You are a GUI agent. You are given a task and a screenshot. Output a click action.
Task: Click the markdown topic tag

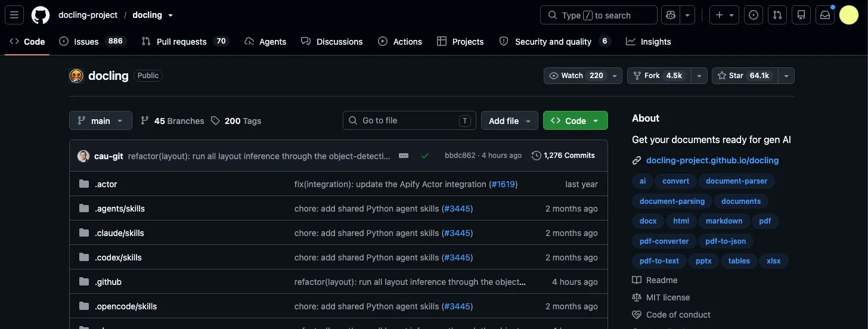pos(724,221)
